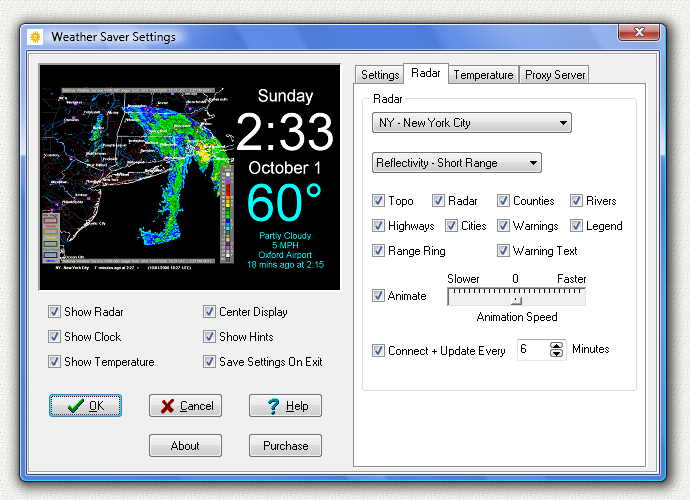Close the Weather Saver Settings window

point(633,35)
